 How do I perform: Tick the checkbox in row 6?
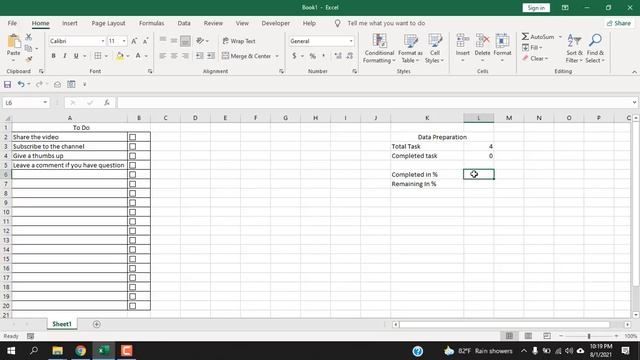[x=133, y=175]
